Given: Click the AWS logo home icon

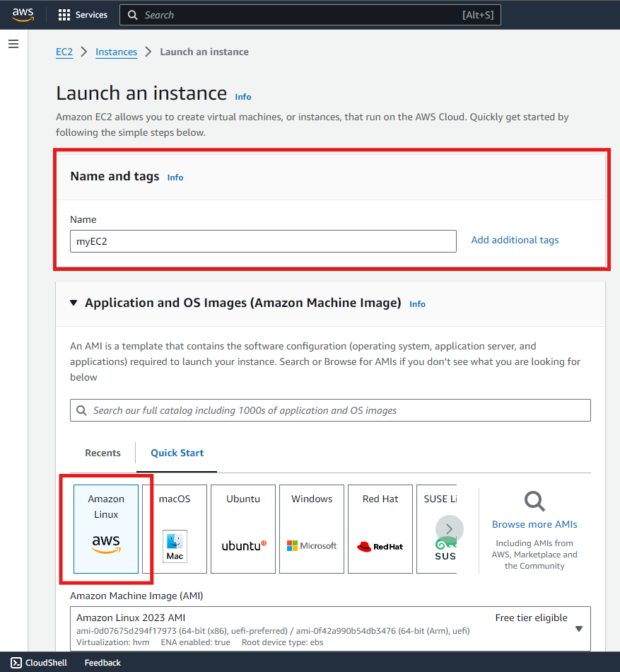Looking at the screenshot, I should [x=23, y=15].
